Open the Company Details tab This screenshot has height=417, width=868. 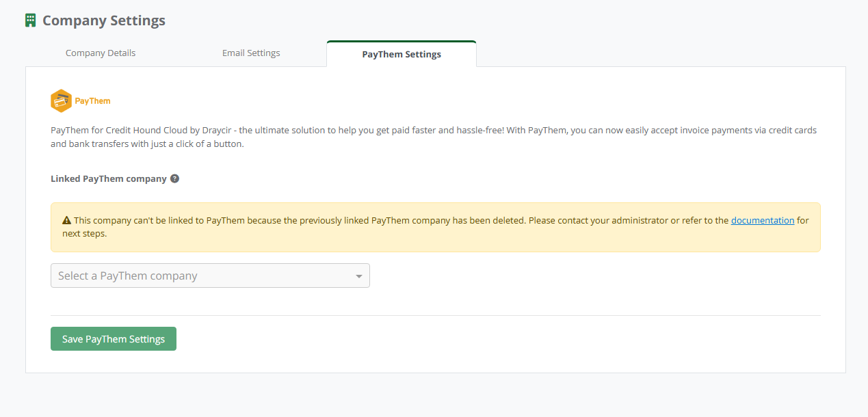tap(101, 53)
